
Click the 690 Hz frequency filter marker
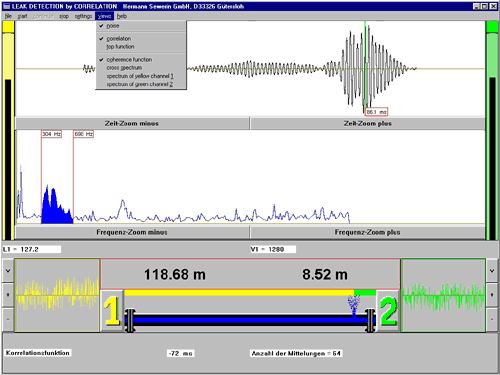coord(83,134)
